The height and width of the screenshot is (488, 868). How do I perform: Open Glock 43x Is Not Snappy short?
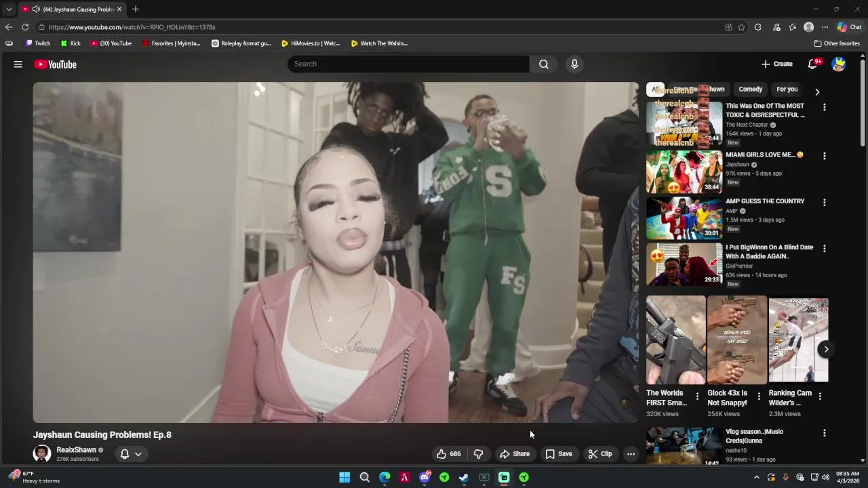[737, 340]
